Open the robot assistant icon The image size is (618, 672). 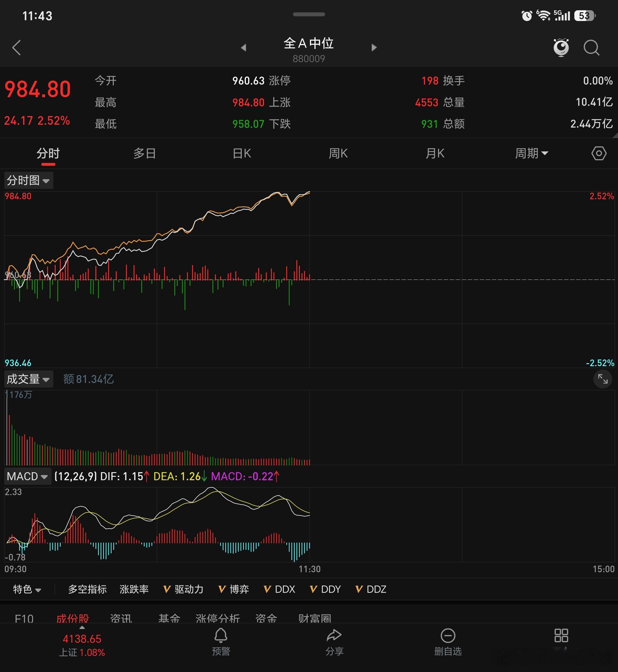tap(561, 48)
